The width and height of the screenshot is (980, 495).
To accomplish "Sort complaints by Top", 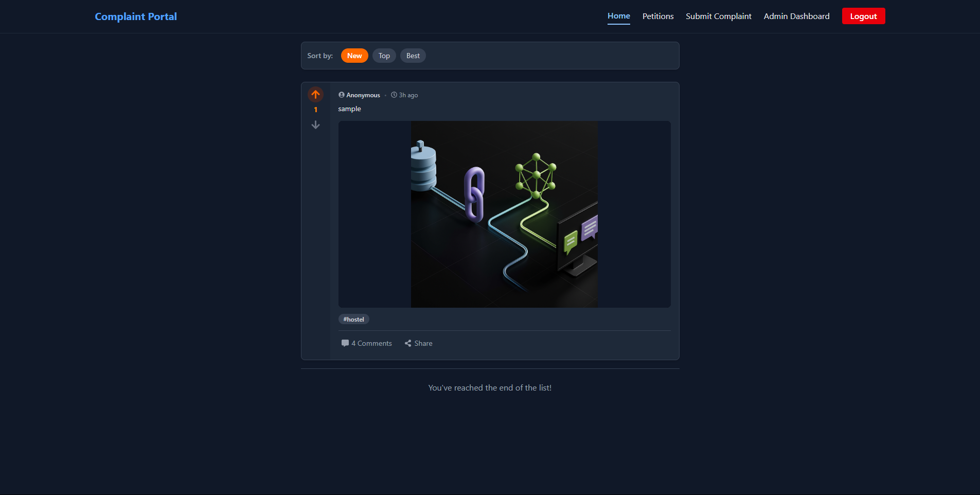I will [x=384, y=56].
